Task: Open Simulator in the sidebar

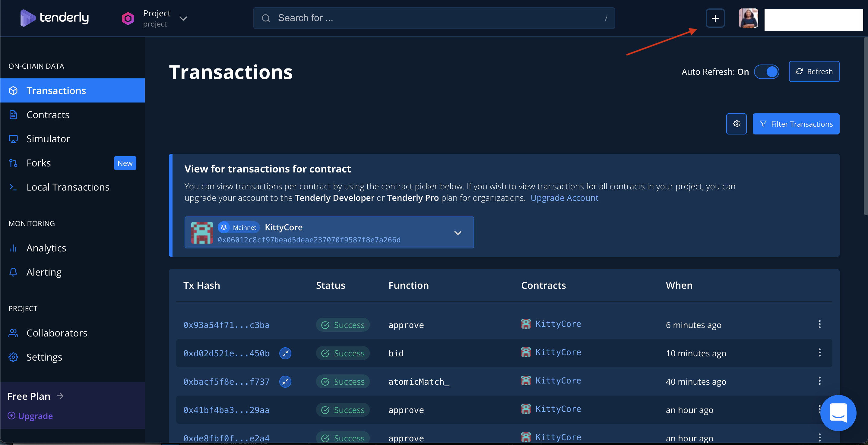Action: (x=72, y=139)
